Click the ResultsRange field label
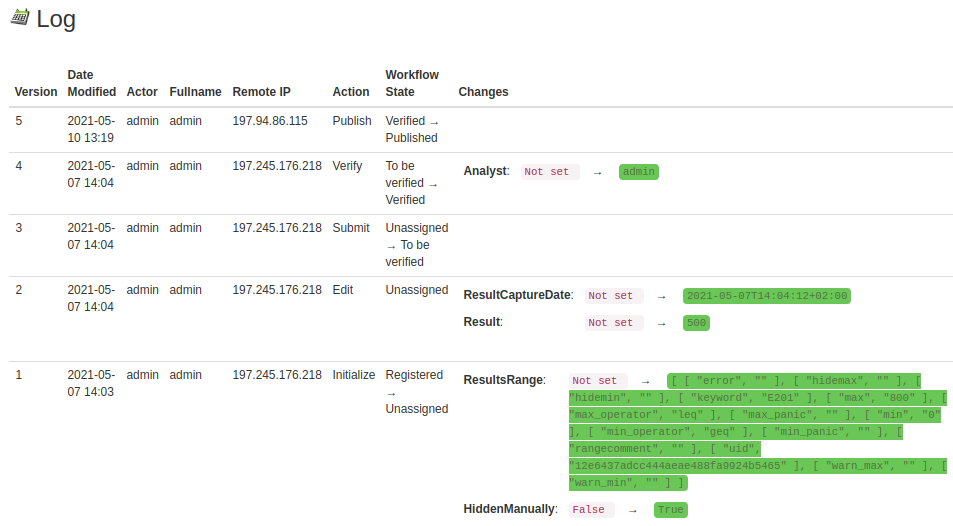The width and height of the screenshot is (953, 526). point(503,380)
